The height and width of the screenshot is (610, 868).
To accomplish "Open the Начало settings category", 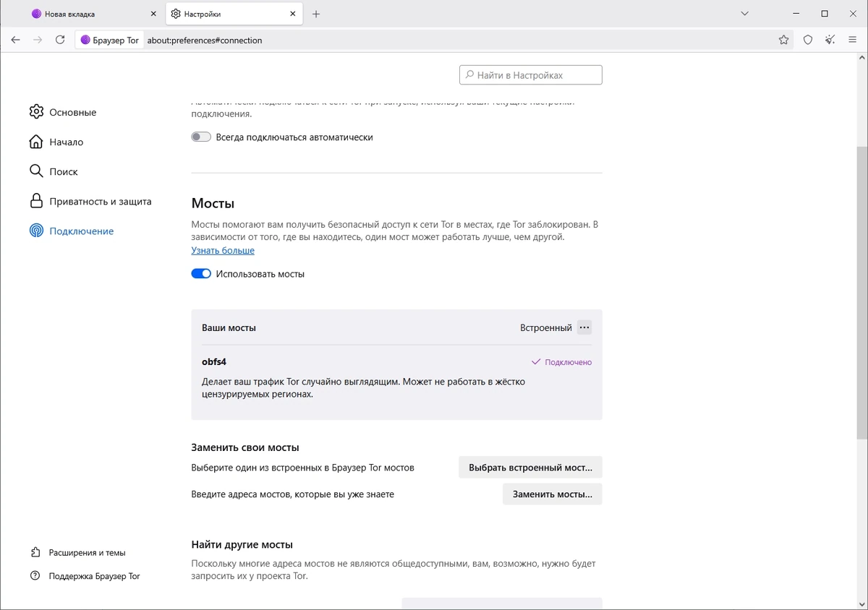I will [56, 142].
